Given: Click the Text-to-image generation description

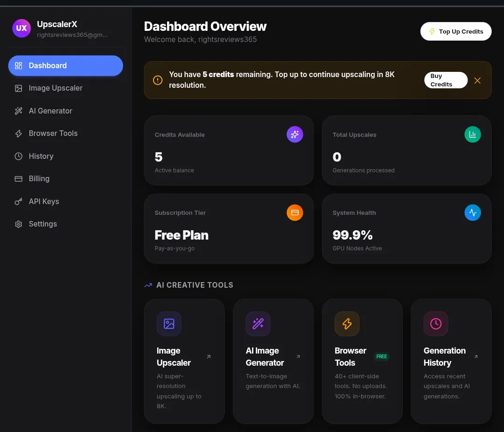Looking at the screenshot, I should click(273, 381).
